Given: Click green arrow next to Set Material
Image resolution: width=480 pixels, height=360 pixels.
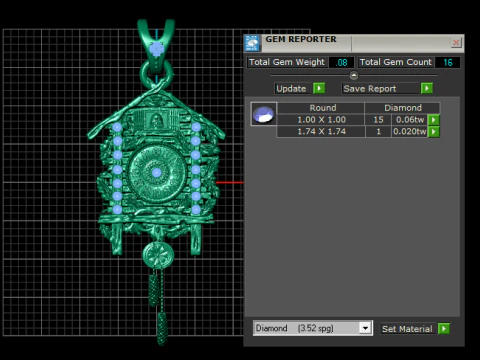Looking at the screenshot, I should point(444,329).
